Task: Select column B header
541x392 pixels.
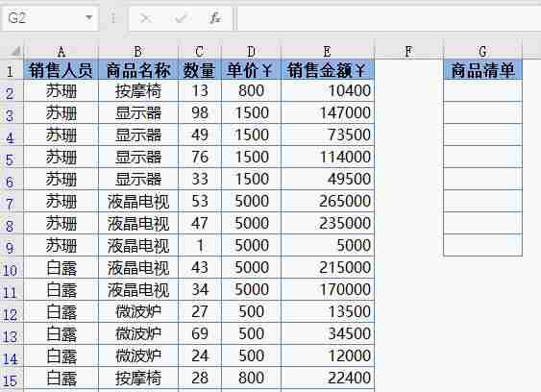Action: pyautogui.click(x=138, y=52)
